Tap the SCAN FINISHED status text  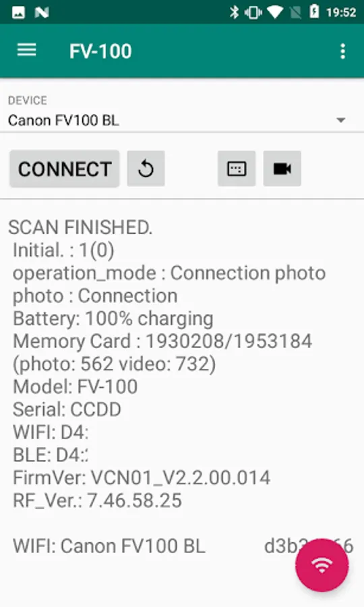coord(80,227)
